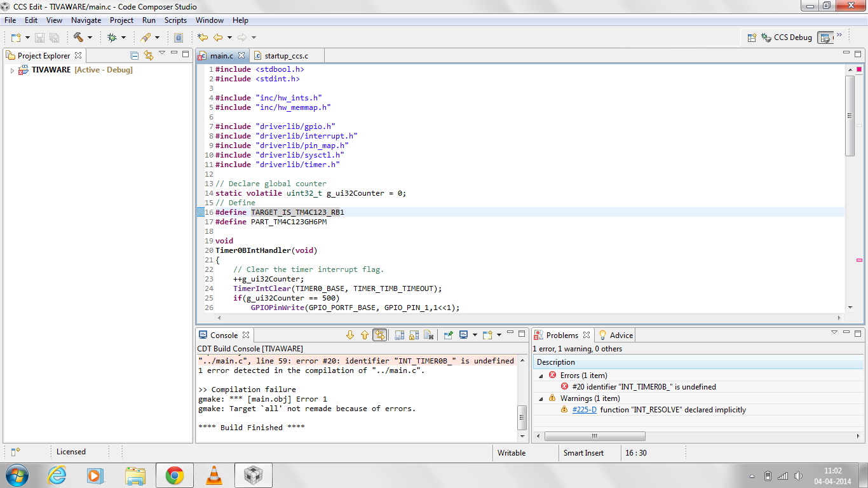868x488 pixels.
Task: Go to previous error in Console
Action: click(364, 335)
